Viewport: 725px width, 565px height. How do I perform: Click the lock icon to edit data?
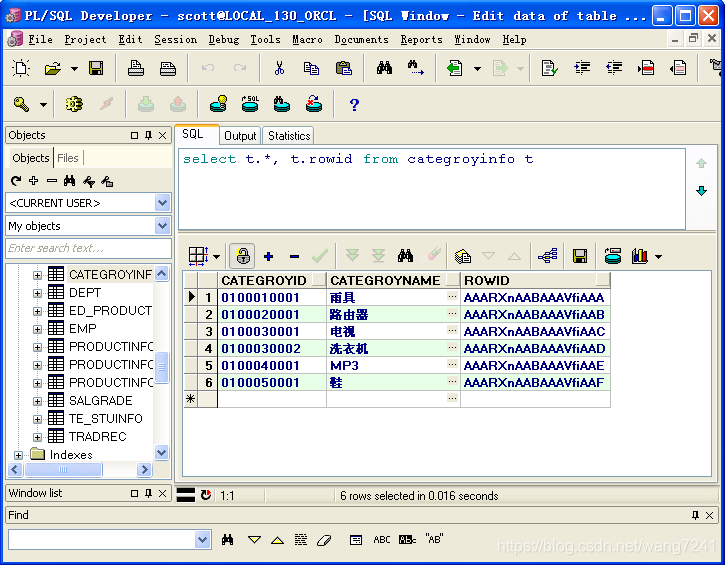point(243,256)
